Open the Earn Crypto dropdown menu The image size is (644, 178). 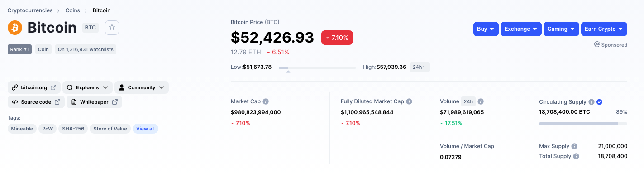(x=604, y=29)
